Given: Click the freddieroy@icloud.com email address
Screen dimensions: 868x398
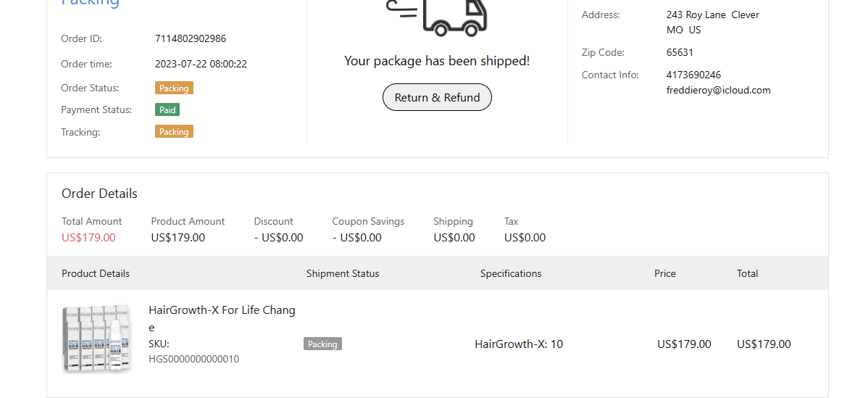Looking at the screenshot, I should (718, 91).
